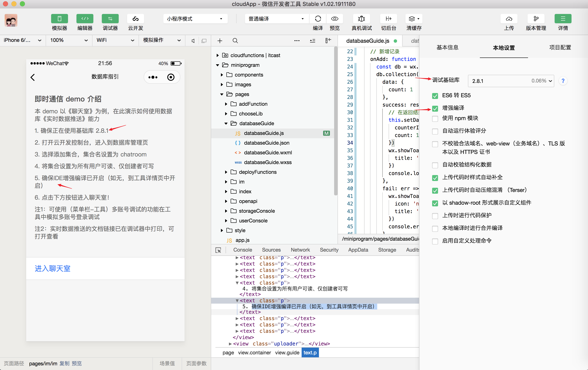Open the 100% zoom dropdown
The width and height of the screenshot is (588, 370).
click(69, 40)
